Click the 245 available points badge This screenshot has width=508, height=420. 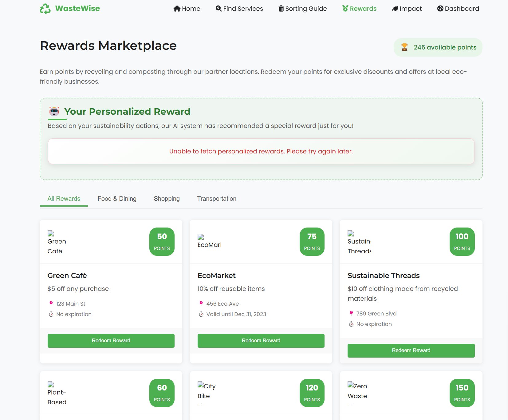pos(438,47)
